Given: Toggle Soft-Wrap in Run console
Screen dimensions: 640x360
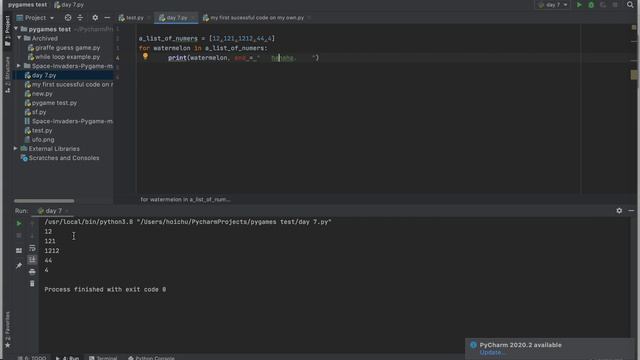Looking at the screenshot, I should point(32,248).
